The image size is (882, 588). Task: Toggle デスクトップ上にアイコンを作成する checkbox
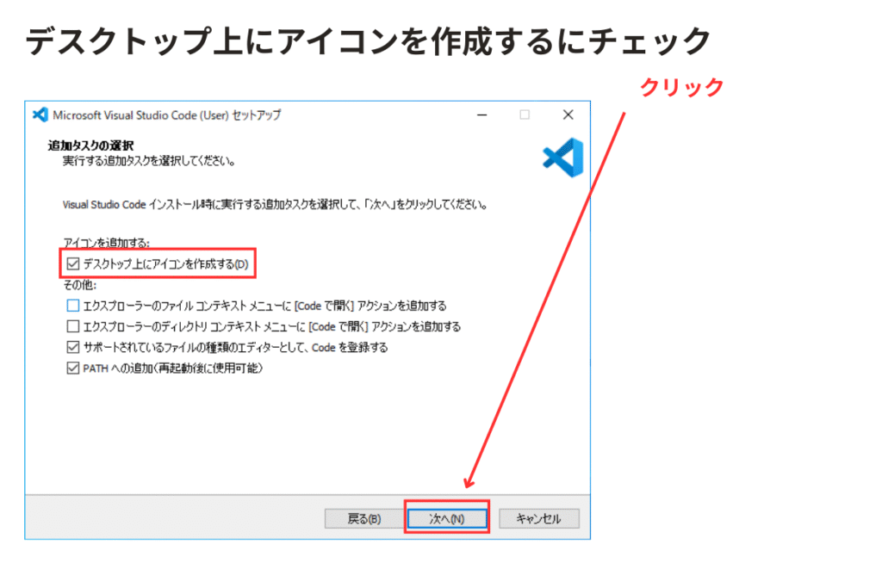coord(72,263)
